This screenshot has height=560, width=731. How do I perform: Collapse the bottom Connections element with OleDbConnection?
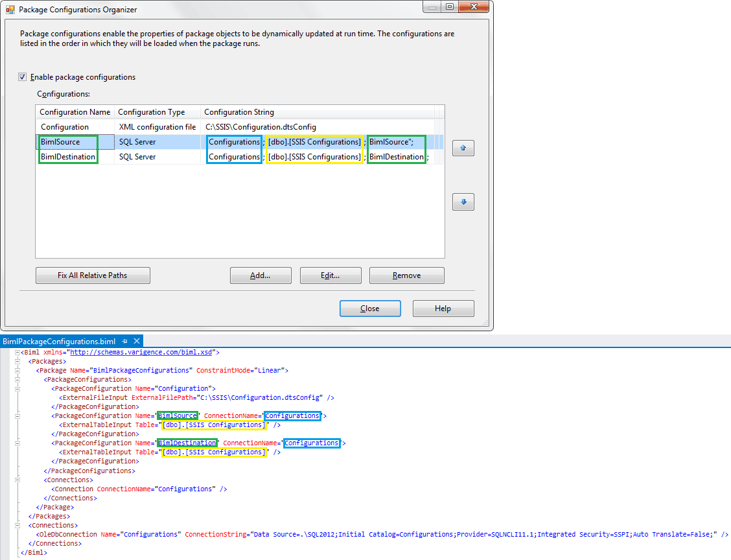(16, 525)
